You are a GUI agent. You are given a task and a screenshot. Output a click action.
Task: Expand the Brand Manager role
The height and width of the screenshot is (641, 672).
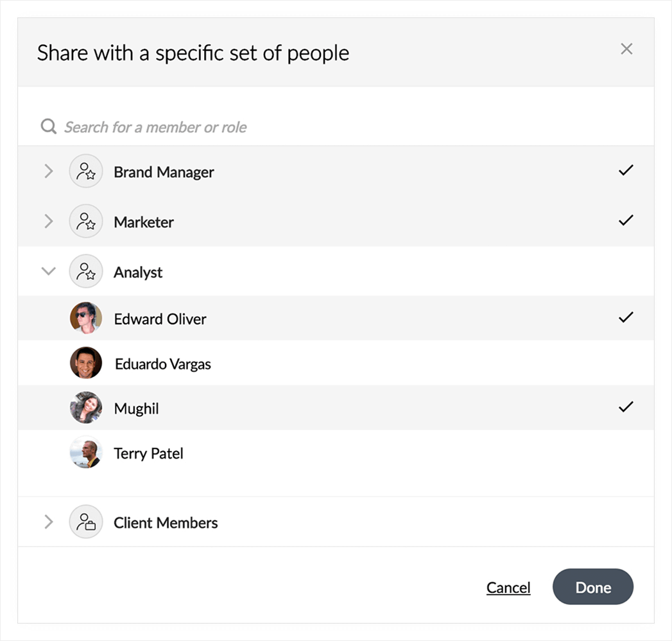48,171
